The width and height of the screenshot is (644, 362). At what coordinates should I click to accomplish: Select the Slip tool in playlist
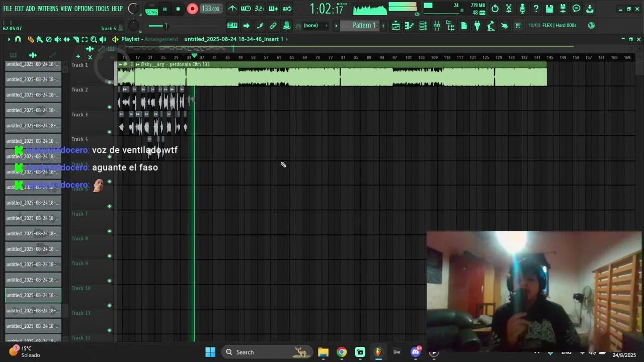67,39
